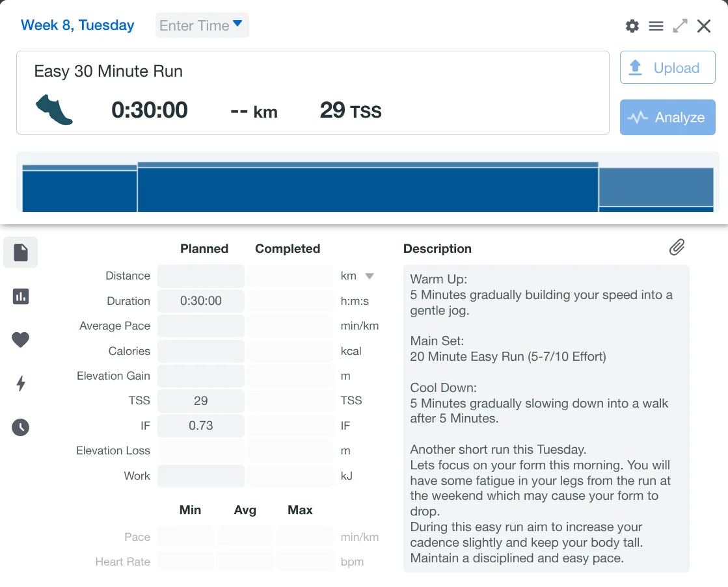Screen dimensions: 728x587
Task: Open the clock time sidebar icon
Action: point(21,427)
